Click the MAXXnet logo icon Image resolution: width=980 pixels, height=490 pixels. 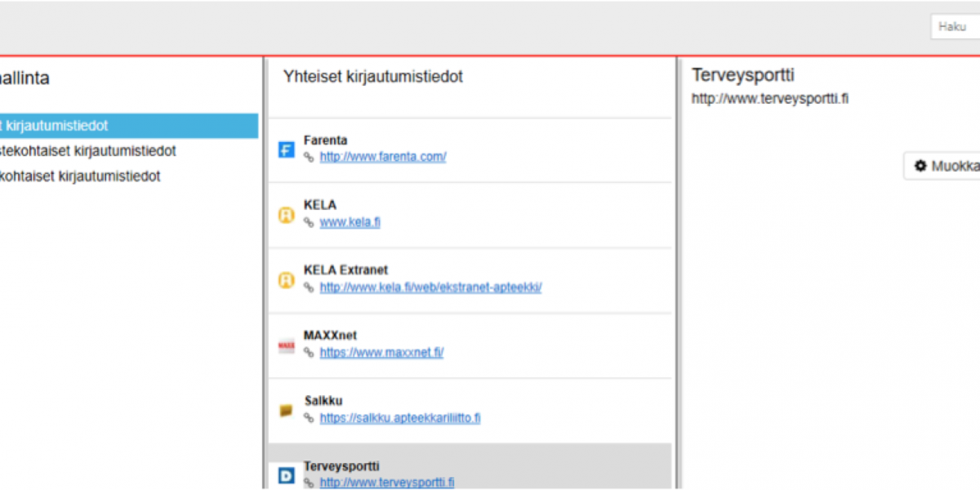(x=286, y=346)
